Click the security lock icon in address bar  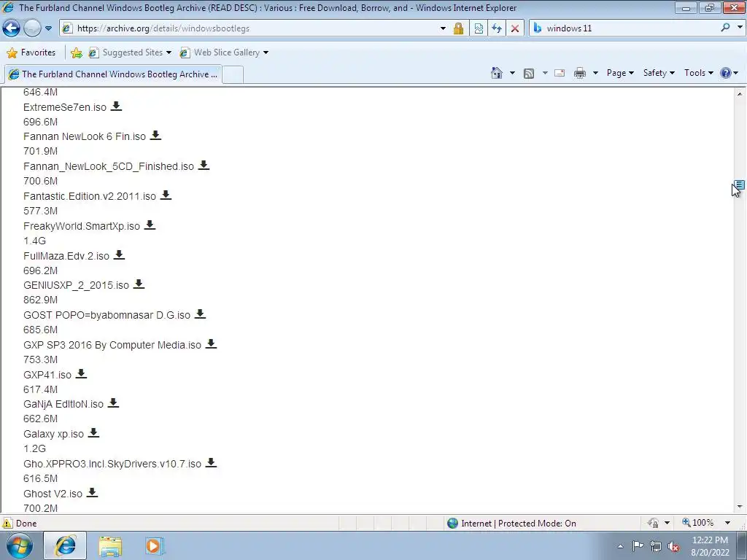(x=458, y=28)
